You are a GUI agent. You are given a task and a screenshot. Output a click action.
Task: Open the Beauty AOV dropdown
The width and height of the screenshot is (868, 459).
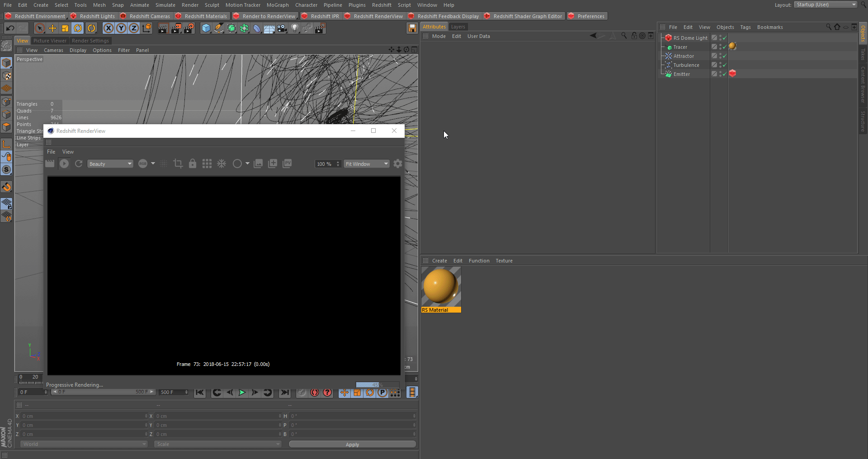pos(110,164)
